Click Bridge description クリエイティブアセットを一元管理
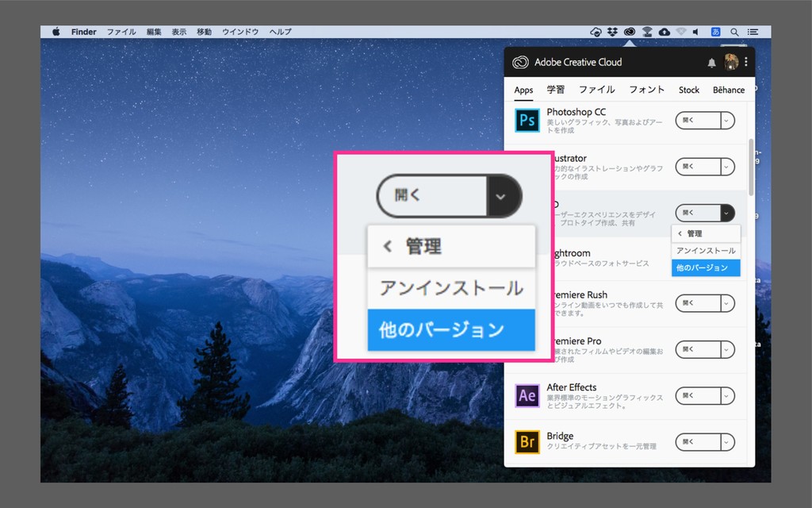The width and height of the screenshot is (812, 508). (601, 446)
